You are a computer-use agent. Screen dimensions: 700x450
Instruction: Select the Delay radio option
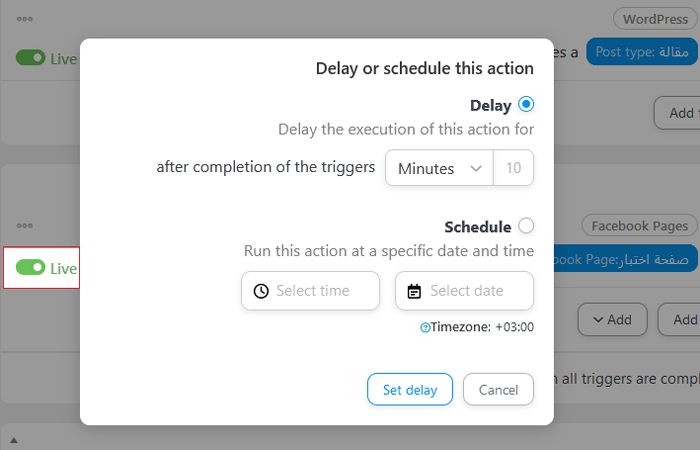point(526,104)
